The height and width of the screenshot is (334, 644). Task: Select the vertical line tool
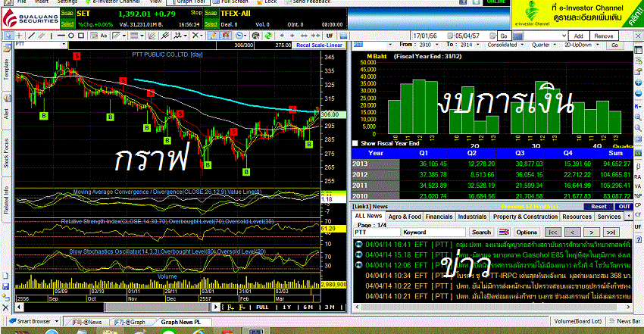tap(51, 36)
